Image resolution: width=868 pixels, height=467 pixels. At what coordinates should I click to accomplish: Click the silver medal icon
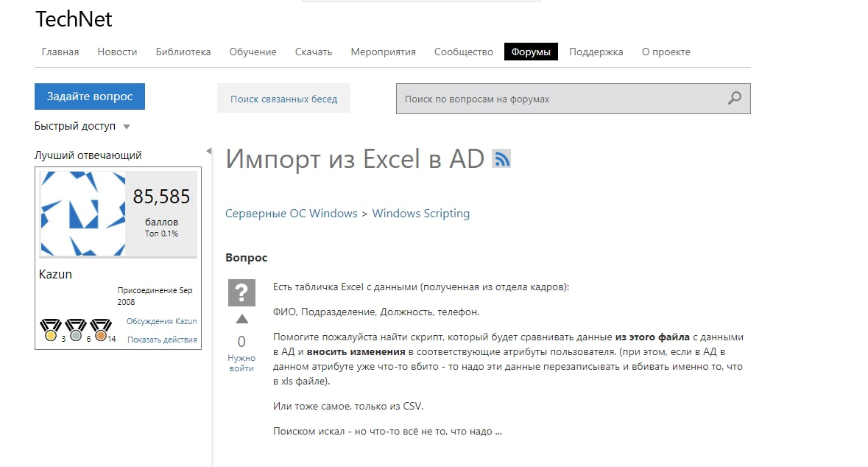pos(76,329)
